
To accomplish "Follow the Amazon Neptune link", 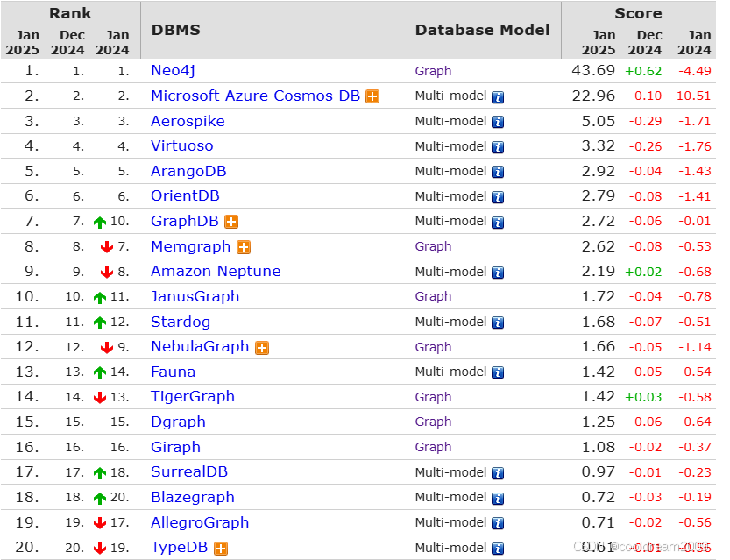I will coord(216,271).
